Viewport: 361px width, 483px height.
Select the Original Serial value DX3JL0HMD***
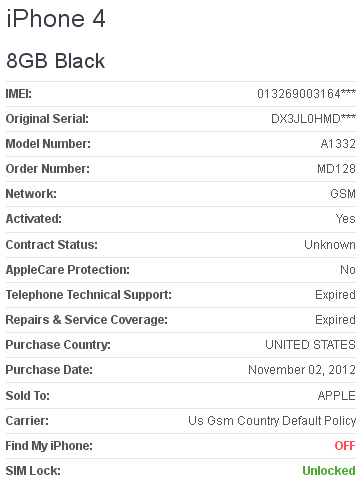tap(313, 119)
